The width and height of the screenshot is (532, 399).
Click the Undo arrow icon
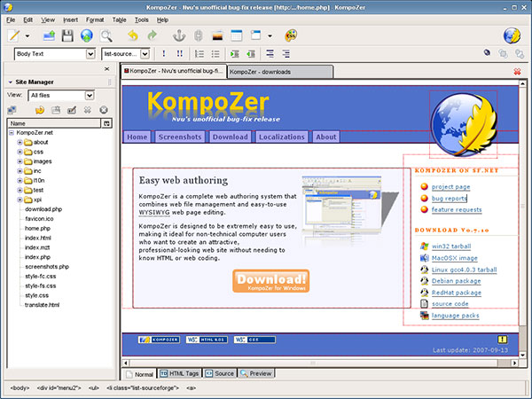click(133, 36)
